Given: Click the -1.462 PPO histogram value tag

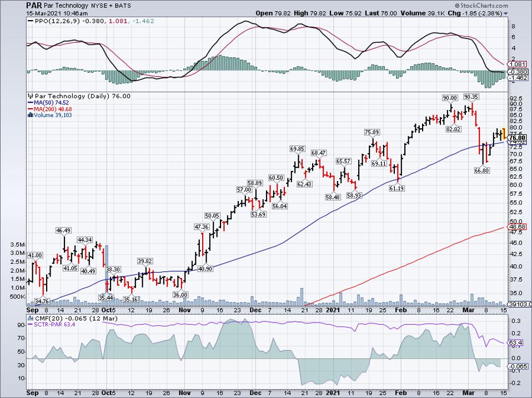Looking at the screenshot, I should pos(518,78).
